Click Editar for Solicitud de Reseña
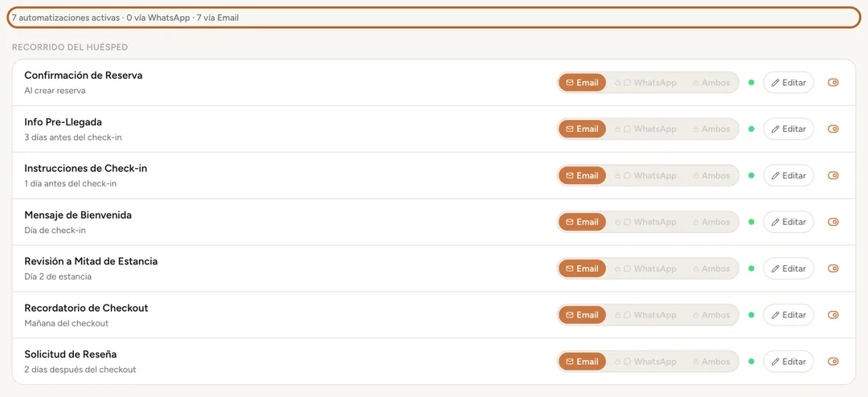Image resolution: width=868 pixels, height=397 pixels. click(788, 362)
